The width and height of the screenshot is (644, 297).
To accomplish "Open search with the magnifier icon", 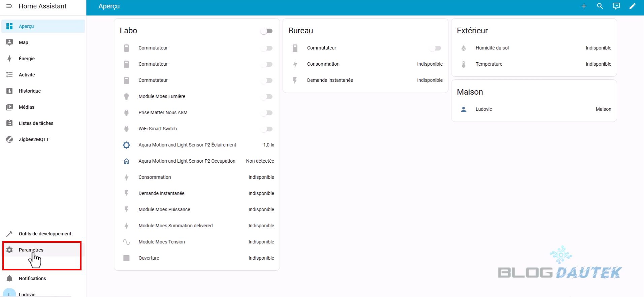I will [600, 6].
